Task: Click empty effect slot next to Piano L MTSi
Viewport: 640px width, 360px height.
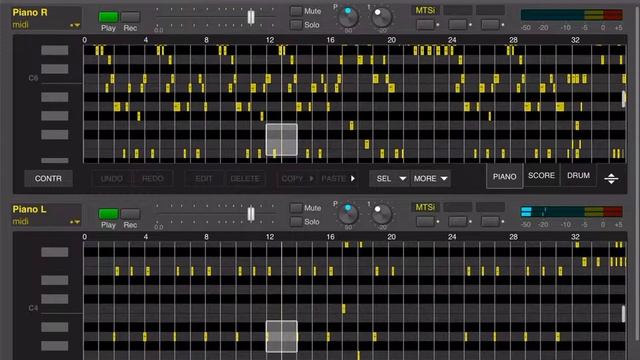Action: (458, 207)
